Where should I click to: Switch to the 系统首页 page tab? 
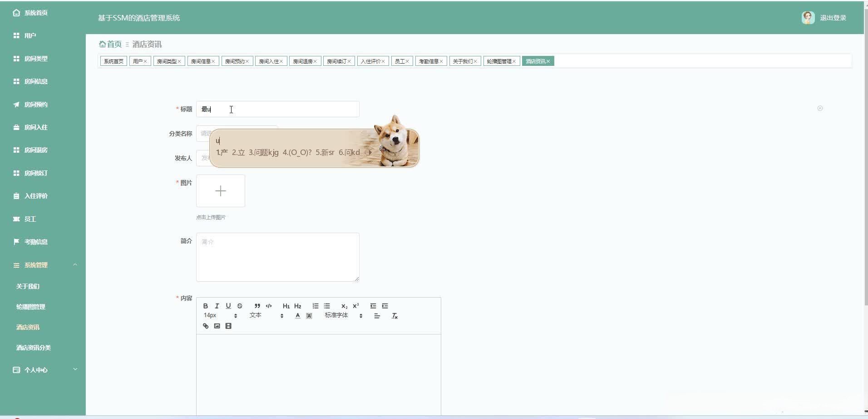click(x=113, y=61)
